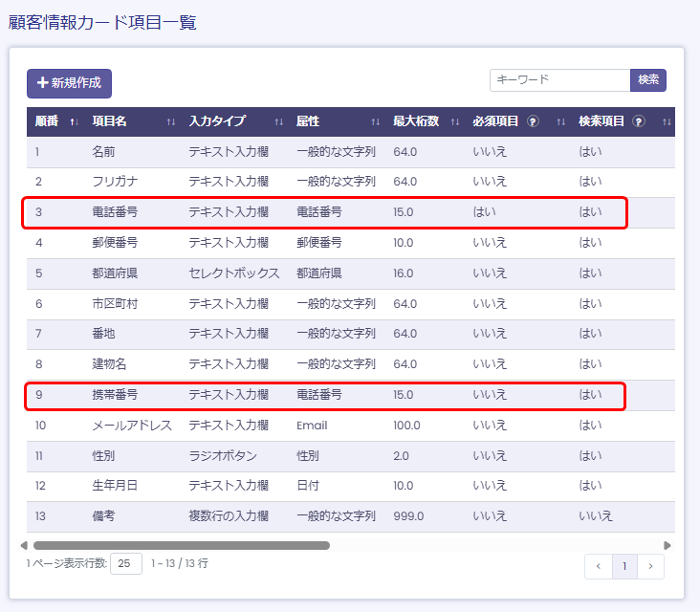Open the 必須項目 help question mark icon
Screen dimensions: 700x612
tap(533, 121)
